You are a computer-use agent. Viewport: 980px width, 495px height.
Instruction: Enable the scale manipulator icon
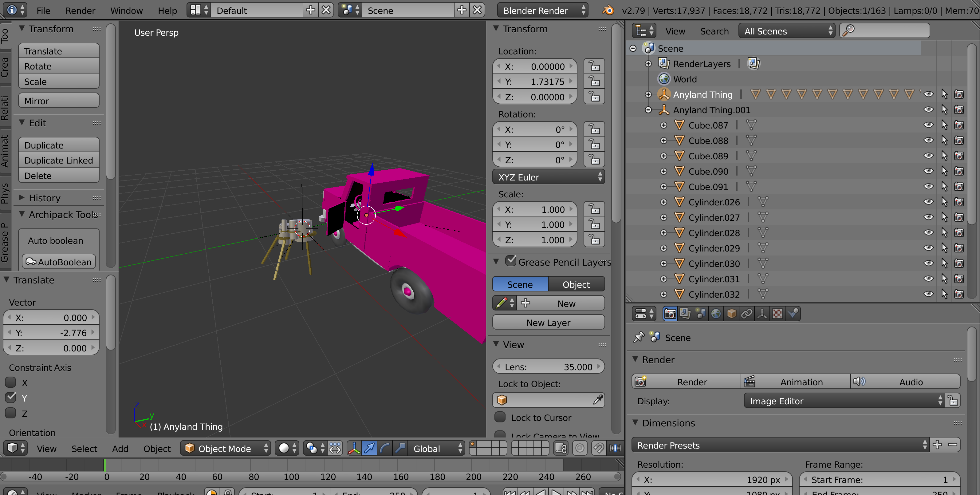pos(400,448)
